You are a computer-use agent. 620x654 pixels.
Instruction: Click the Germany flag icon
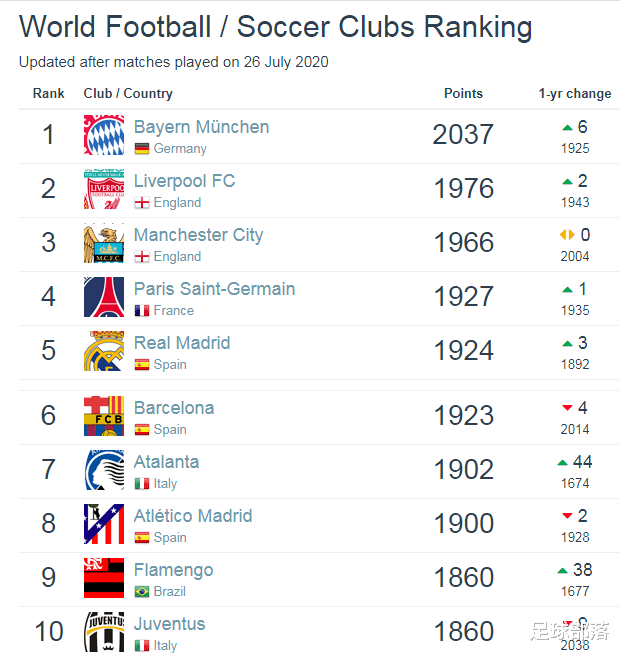pos(142,149)
